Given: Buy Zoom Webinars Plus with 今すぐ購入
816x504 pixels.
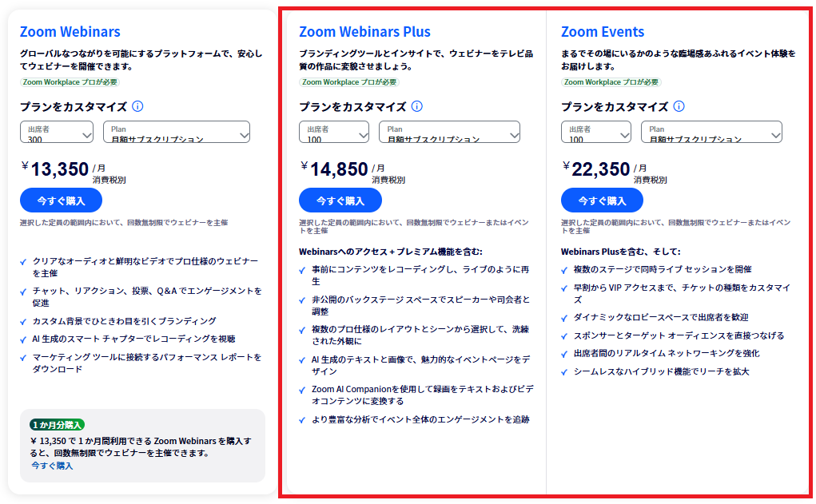Looking at the screenshot, I should (340, 200).
